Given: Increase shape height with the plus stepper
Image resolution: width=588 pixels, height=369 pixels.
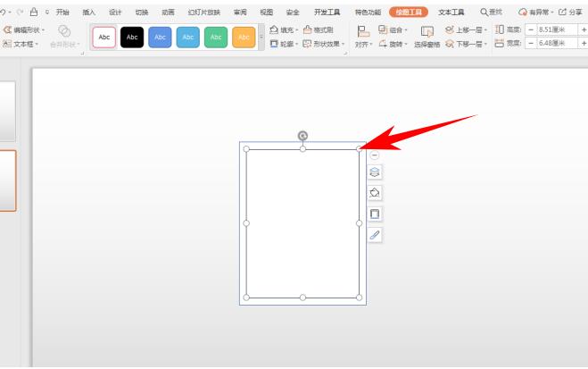Looking at the screenshot, I should click(584, 29).
